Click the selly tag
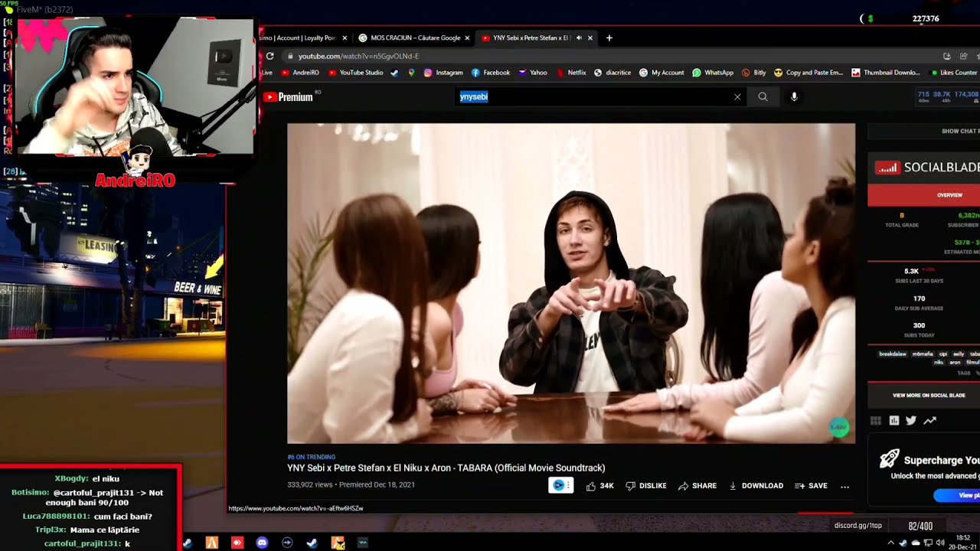The image size is (980, 551). pos(959,354)
